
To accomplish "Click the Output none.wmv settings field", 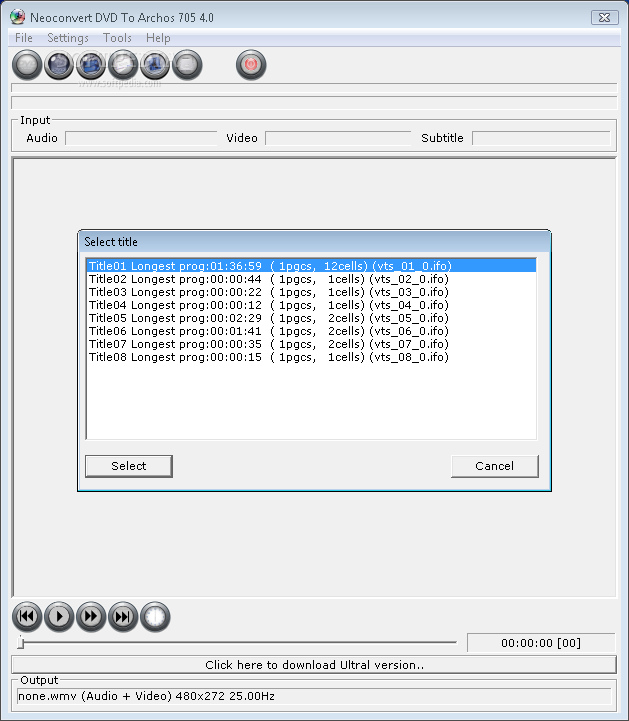I will pos(314,696).
